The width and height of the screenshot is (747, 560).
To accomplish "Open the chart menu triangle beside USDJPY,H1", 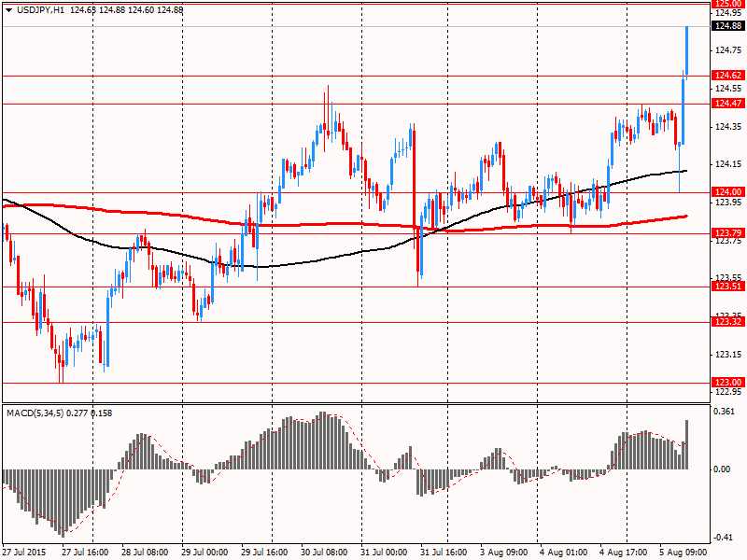I will pos(9,10).
